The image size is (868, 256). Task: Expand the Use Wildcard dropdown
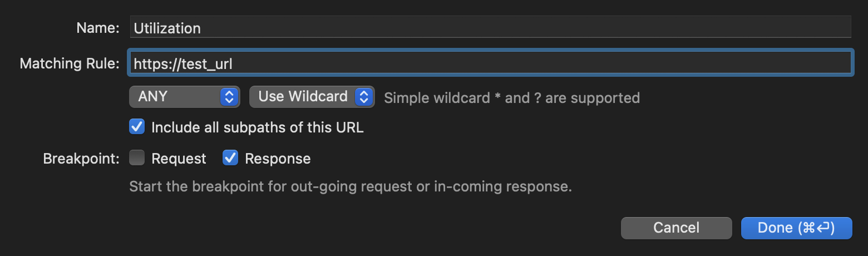click(x=312, y=96)
